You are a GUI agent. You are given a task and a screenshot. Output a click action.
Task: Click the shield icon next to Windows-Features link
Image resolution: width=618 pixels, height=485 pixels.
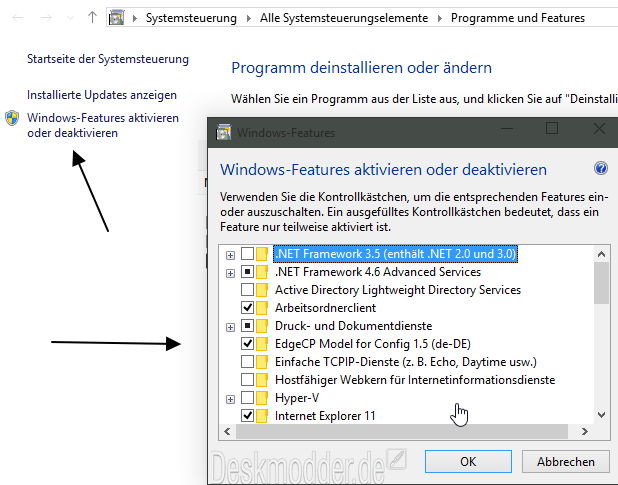pos(12,118)
